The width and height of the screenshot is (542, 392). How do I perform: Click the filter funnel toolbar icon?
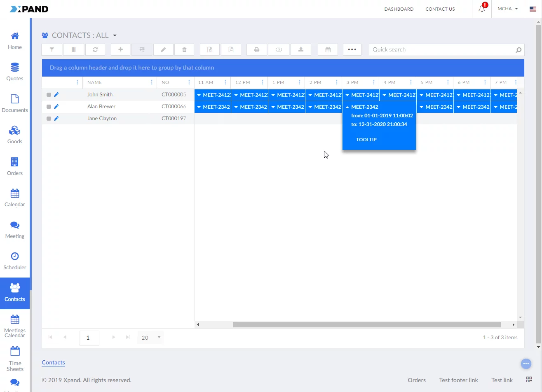[x=52, y=50]
